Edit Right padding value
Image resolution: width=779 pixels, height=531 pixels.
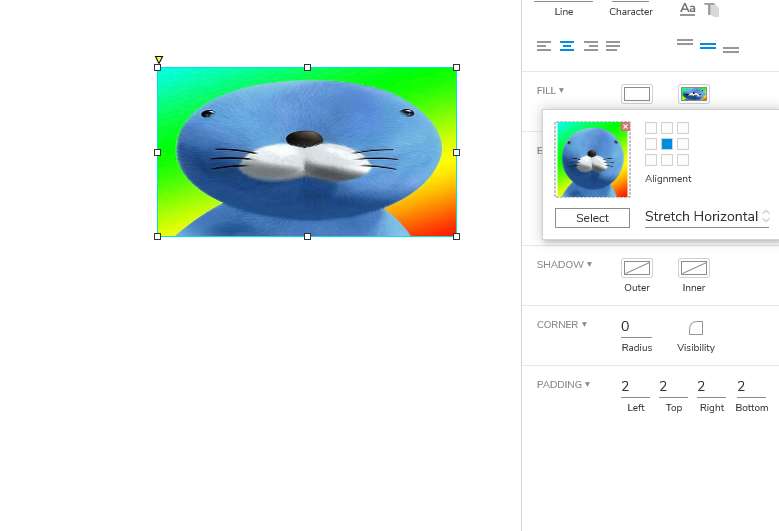[x=711, y=387]
